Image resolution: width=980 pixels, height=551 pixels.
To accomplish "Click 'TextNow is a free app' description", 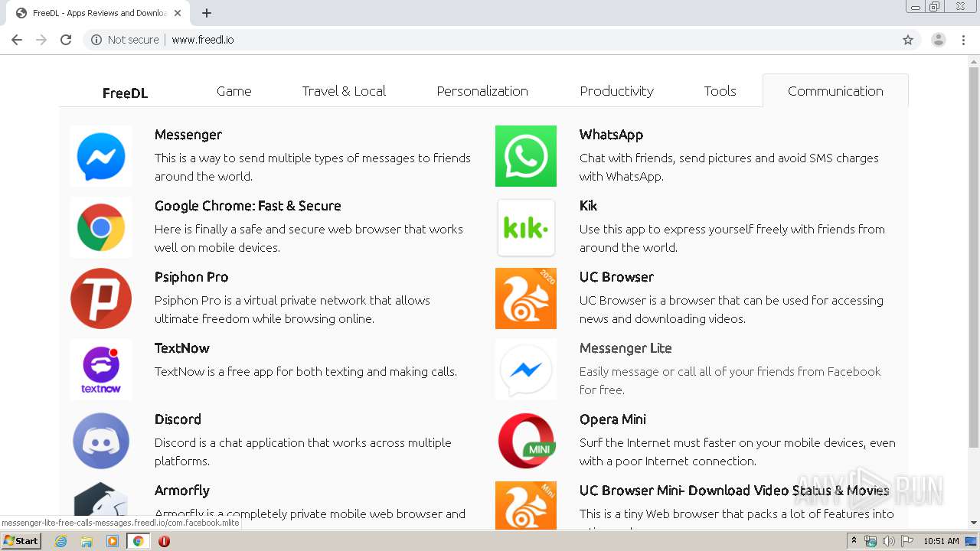I will [x=306, y=372].
